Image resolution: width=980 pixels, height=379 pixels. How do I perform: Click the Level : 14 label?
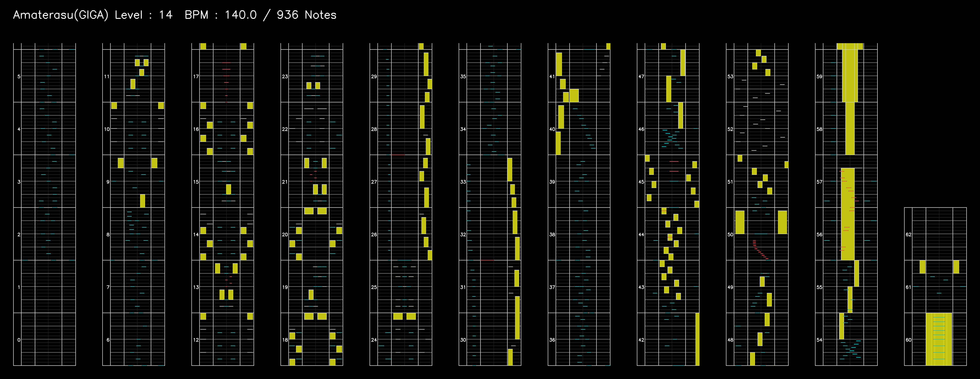(143, 15)
